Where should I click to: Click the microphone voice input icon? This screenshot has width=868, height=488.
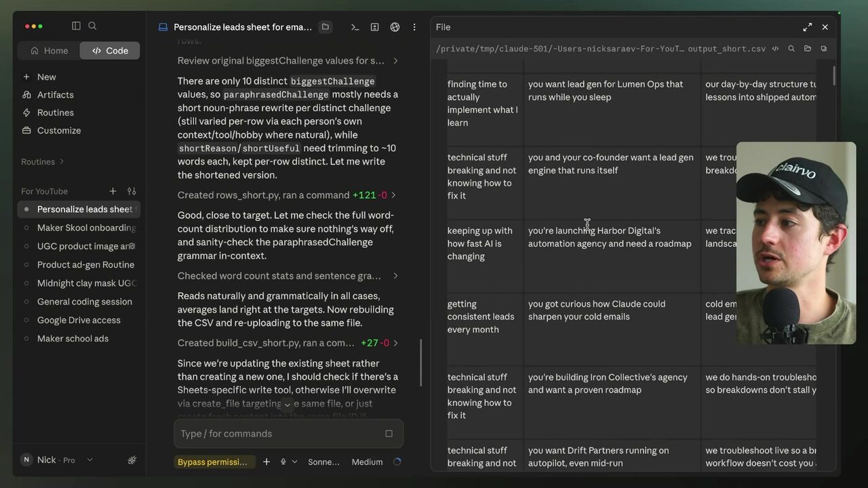tap(283, 462)
